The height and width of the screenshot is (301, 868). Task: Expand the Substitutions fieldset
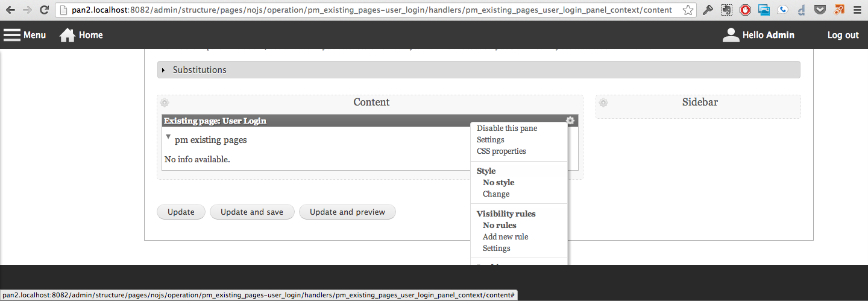479,70
